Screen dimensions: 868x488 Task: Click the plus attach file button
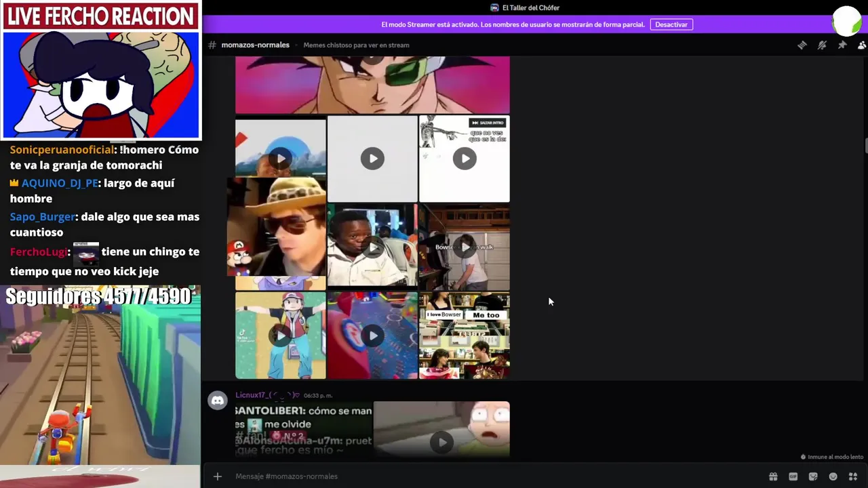pyautogui.click(x=217, y=476)
